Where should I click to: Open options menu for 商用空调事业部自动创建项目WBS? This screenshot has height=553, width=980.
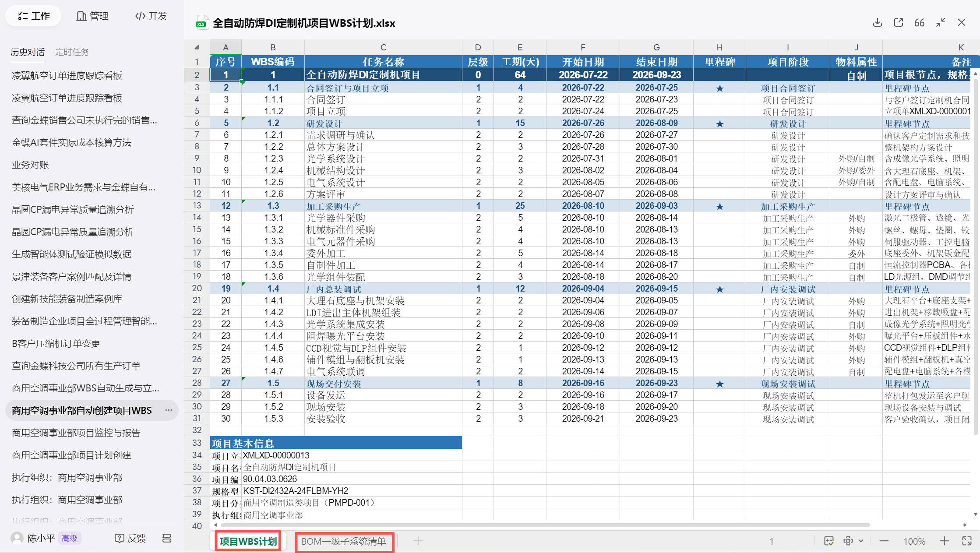coord(169,410)
